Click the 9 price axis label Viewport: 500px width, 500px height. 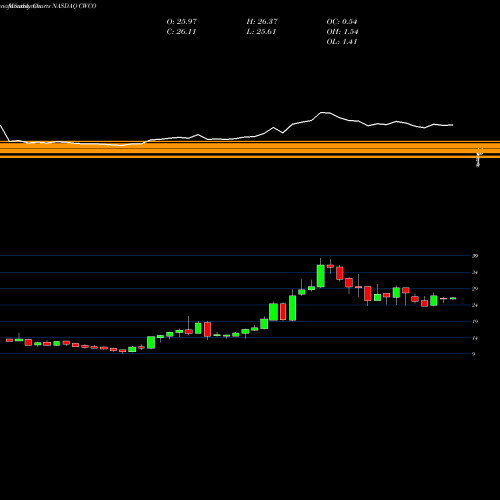[474, 354]
